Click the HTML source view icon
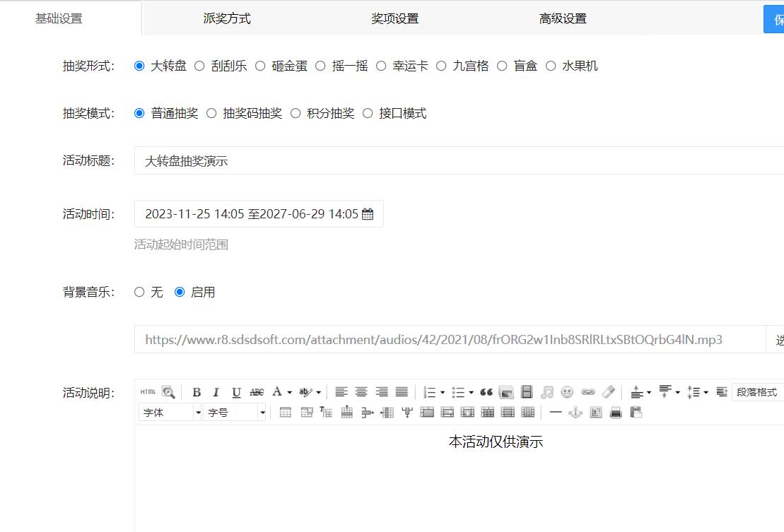This screenshot has height=532, width=784. tap(148, 392)
